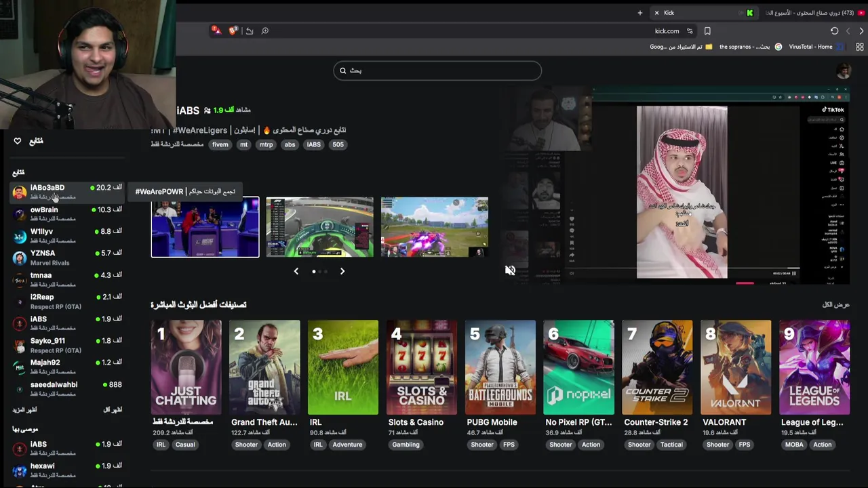Switch to the Kick browser tab
The height and width of the screenshot is (488, 868).
[703, 13]
